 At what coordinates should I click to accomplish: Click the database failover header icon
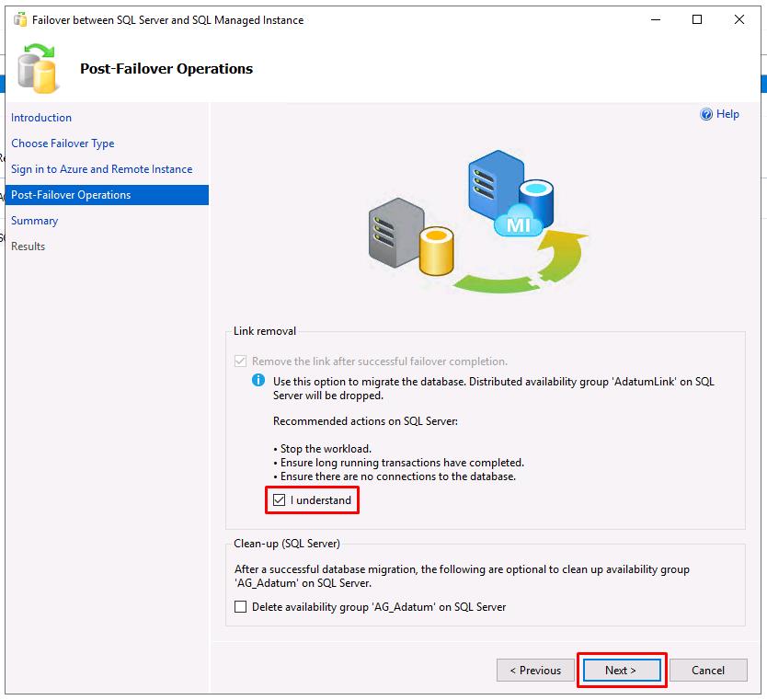38,68
